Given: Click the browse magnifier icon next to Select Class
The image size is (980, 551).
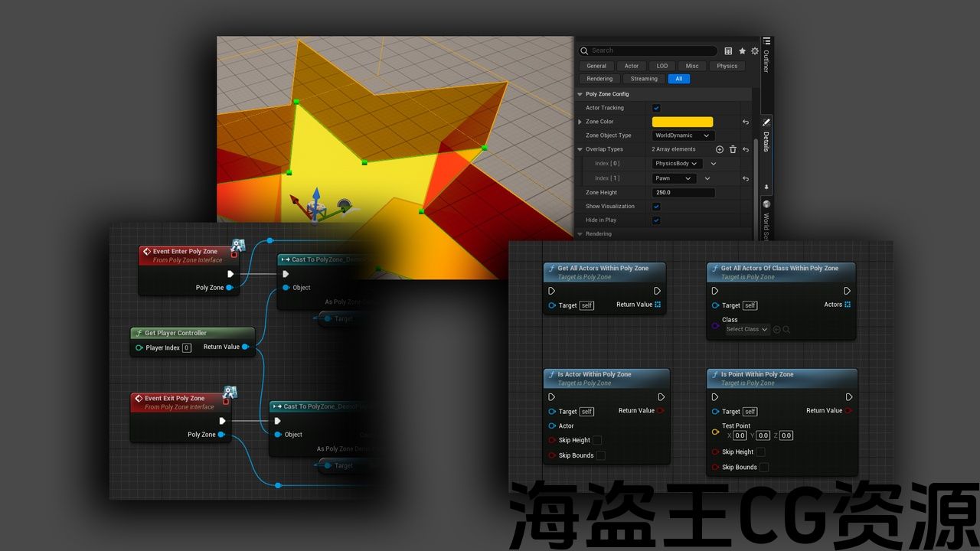Looking at the screenshot, I should (x=786, y=330).
